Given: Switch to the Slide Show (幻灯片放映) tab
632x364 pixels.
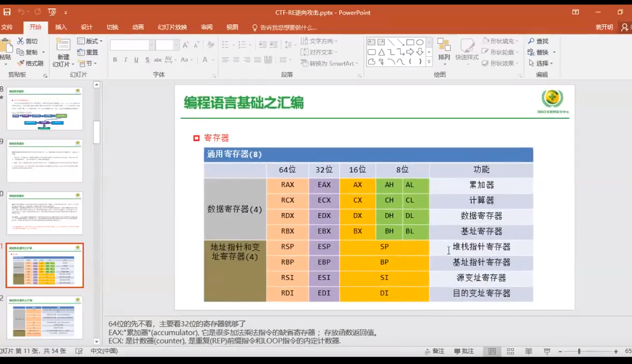Looking at the screenshot, I should pos(172,27).
